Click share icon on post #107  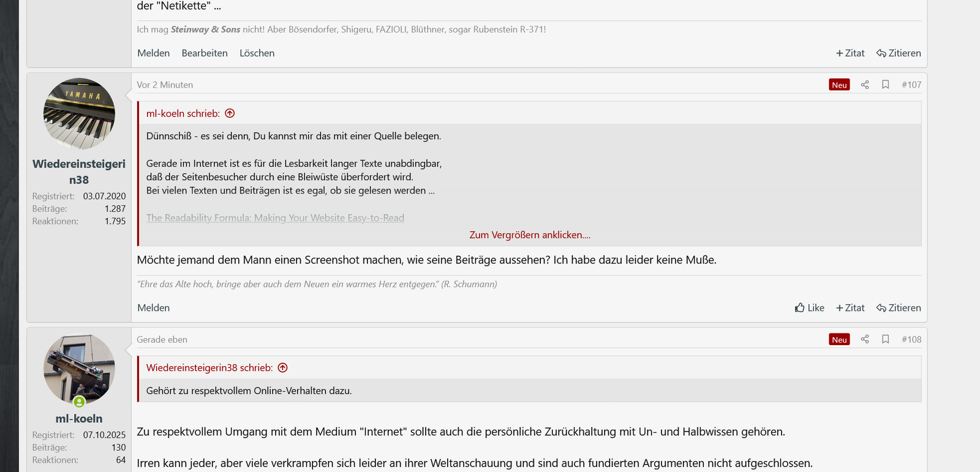(864, 85)
